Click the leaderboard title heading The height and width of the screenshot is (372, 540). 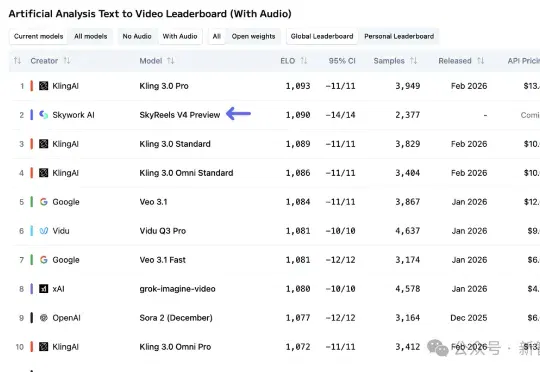tap(150, 14)
